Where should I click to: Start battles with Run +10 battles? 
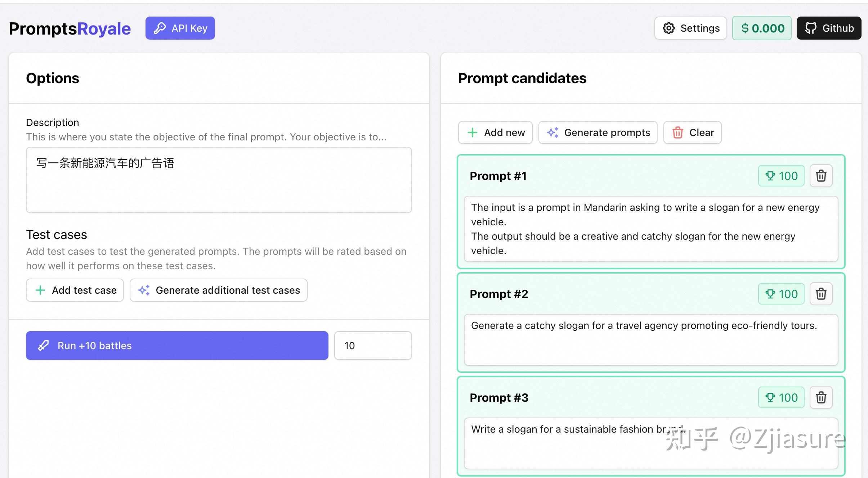point(177,346)
